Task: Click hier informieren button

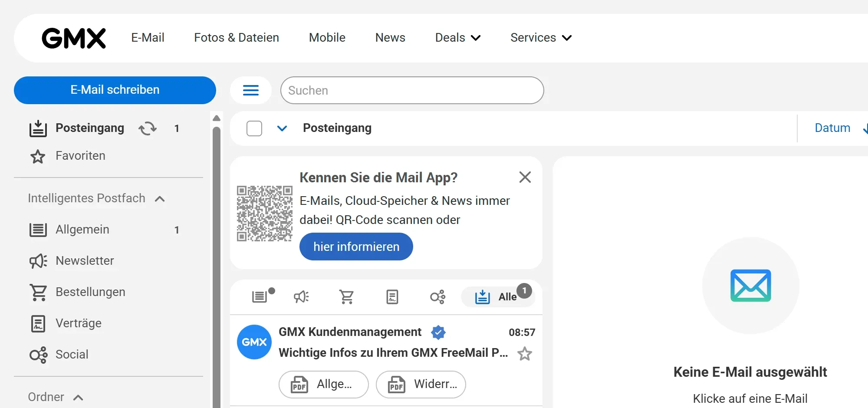Action: coord(356,247)
